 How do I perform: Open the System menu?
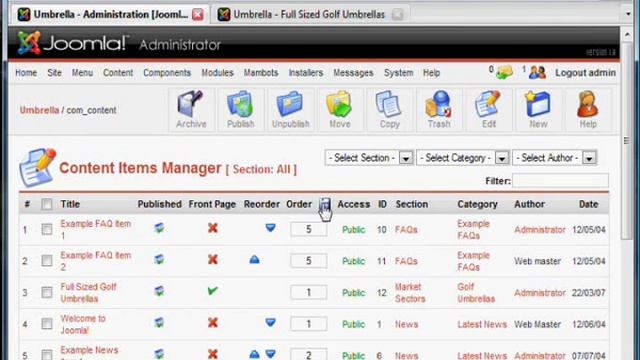398,73
